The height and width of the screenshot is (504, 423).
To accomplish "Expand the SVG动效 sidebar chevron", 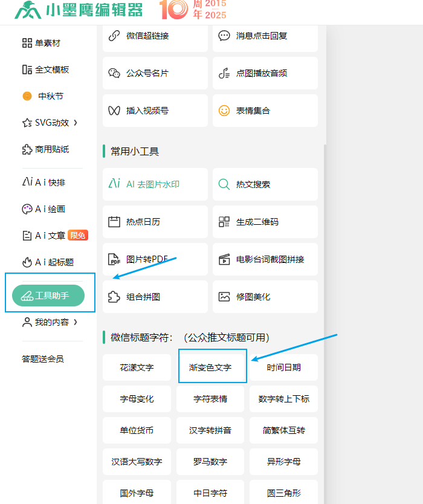I will tap(76, 123).
